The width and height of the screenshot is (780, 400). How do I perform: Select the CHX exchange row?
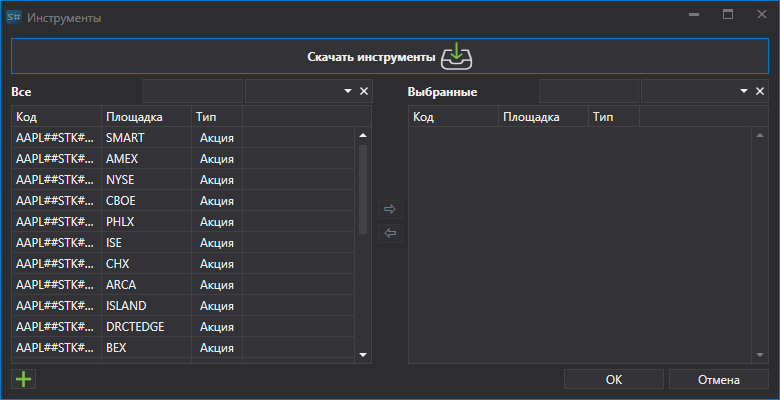click(x=183, y=264)
